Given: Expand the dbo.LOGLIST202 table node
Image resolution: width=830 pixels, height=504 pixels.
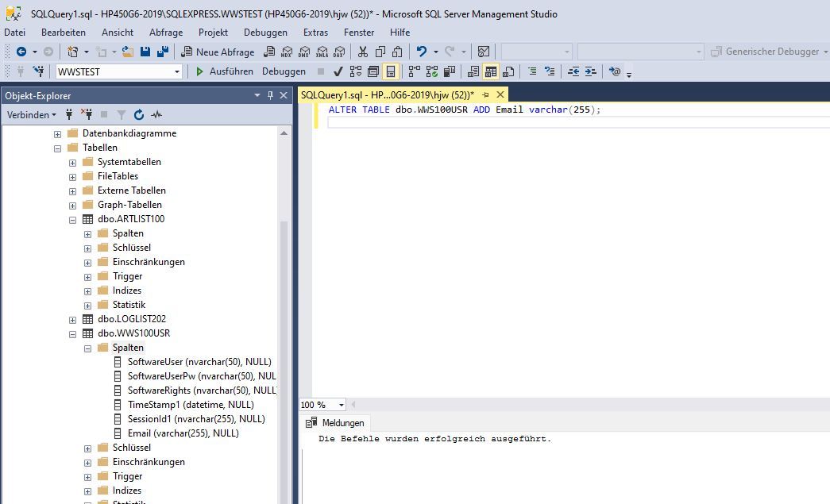Looking at the screenshot, I should 72,319.
